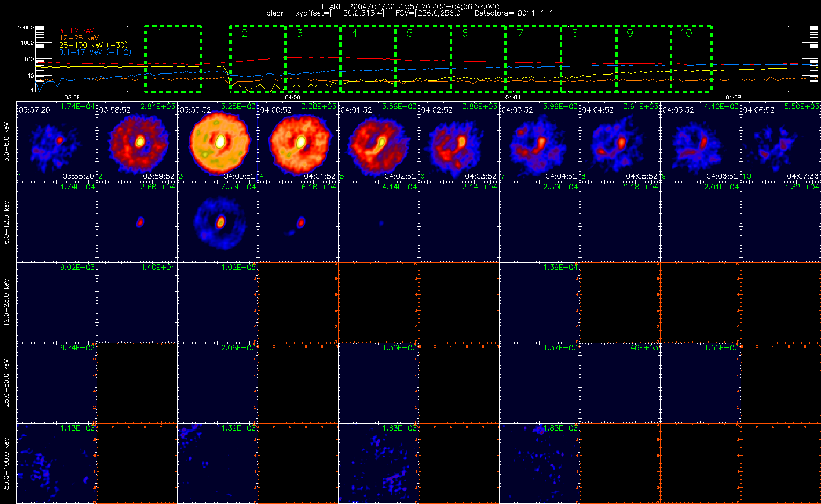
Task: Click the orange '12-25 keV' legend entry
Action: pos(79,38)
